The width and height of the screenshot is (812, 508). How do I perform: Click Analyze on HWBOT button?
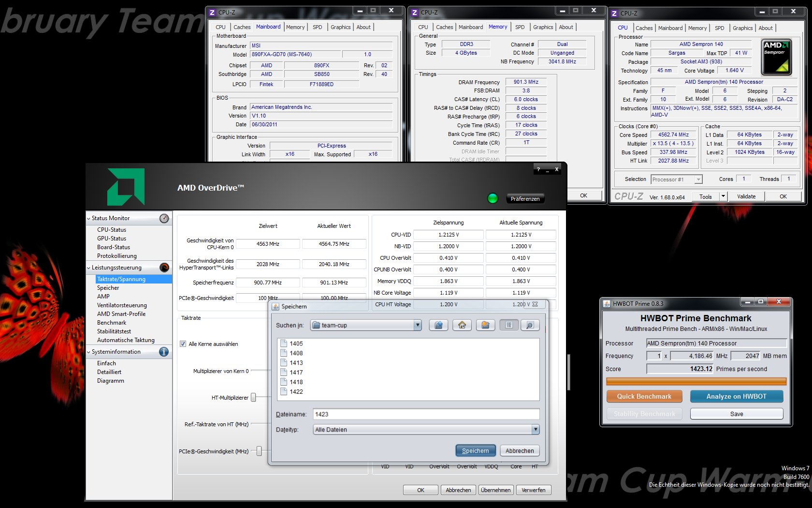[737, 396]
